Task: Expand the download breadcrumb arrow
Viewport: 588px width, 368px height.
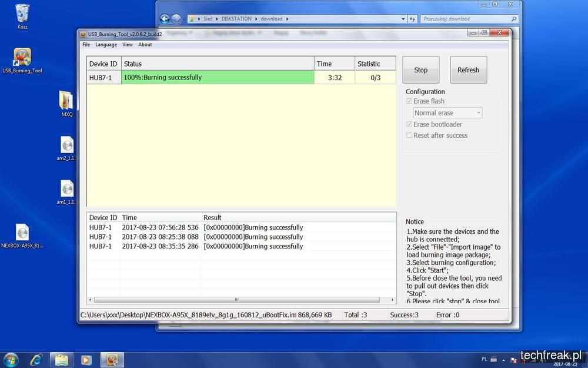Action: (288, 19)
